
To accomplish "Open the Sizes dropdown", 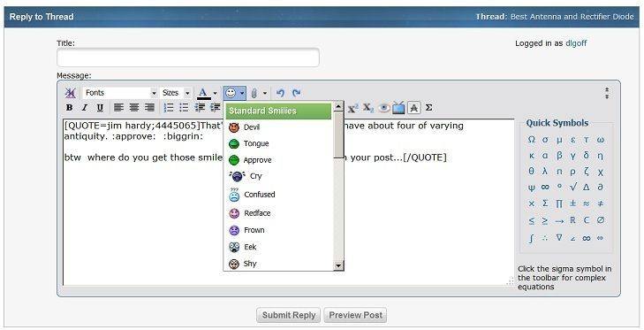I will pyautogui.click(x=176, y=93).
